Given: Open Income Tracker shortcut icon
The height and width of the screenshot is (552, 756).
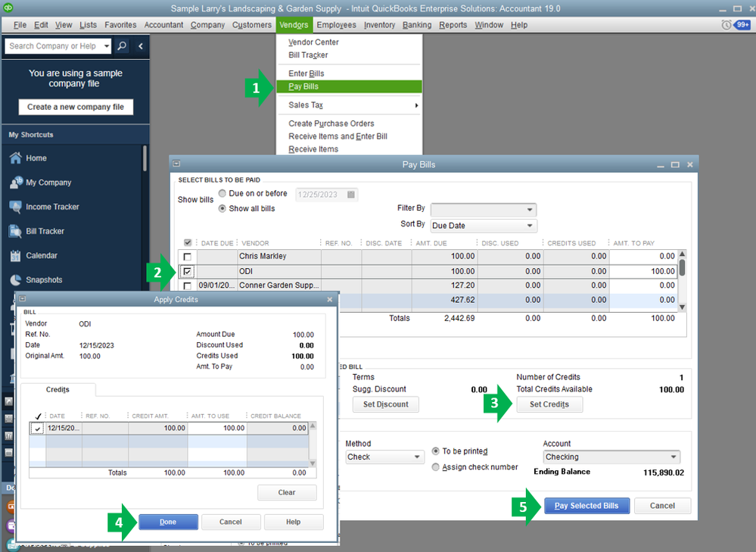Looking at the screenshot, I should pyautogui.click(x=15, y=207).
